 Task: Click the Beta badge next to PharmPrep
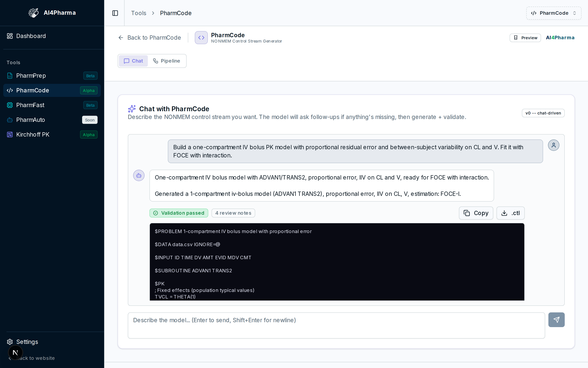tap(90, 76)
